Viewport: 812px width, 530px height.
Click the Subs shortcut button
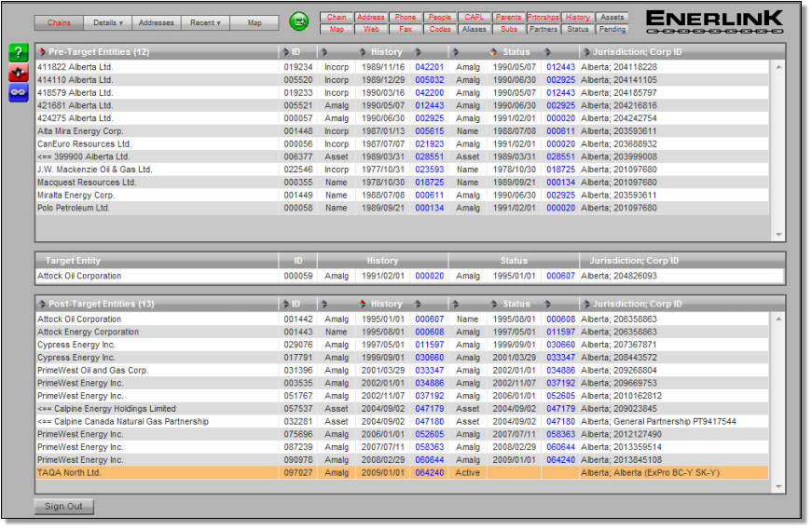click(508, 29)
